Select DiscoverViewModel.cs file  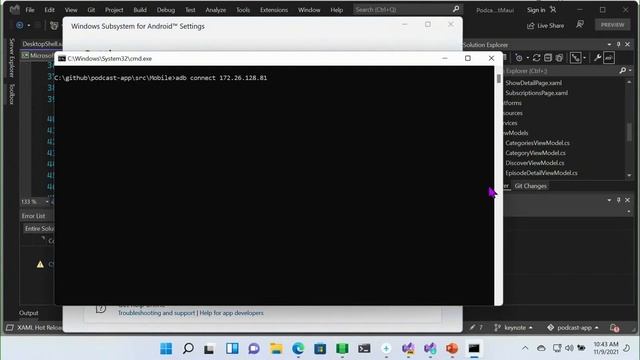pos(535,163)
